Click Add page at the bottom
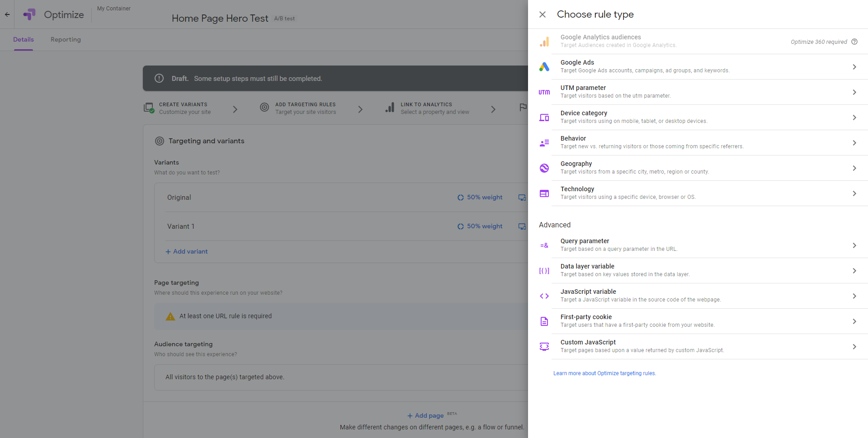Image resolution: width=868 pixels, height=438 pixels. [425, 415]
